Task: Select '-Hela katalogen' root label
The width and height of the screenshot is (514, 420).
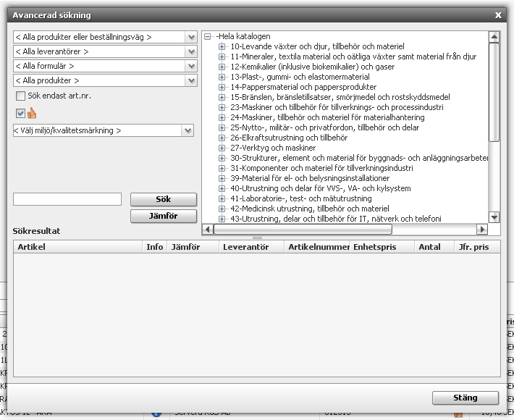Action: [243, 36]
